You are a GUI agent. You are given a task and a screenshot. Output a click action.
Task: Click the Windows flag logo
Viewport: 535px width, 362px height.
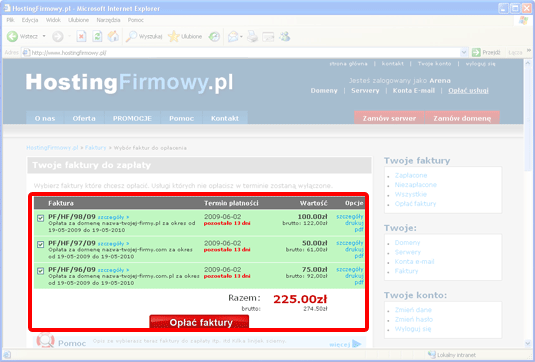(523, 20)
